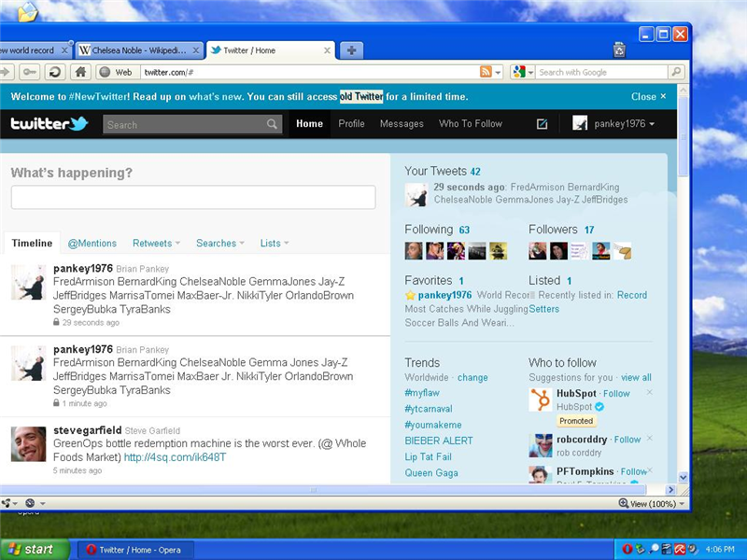
Task: Click the search magnifier in Google box
Action: [676, 73]
